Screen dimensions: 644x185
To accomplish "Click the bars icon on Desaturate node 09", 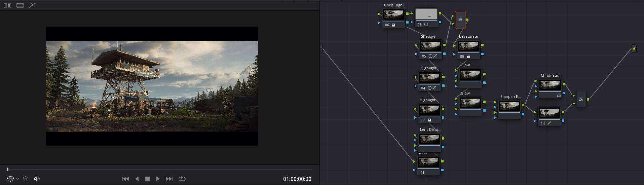I will click(468, 57).
